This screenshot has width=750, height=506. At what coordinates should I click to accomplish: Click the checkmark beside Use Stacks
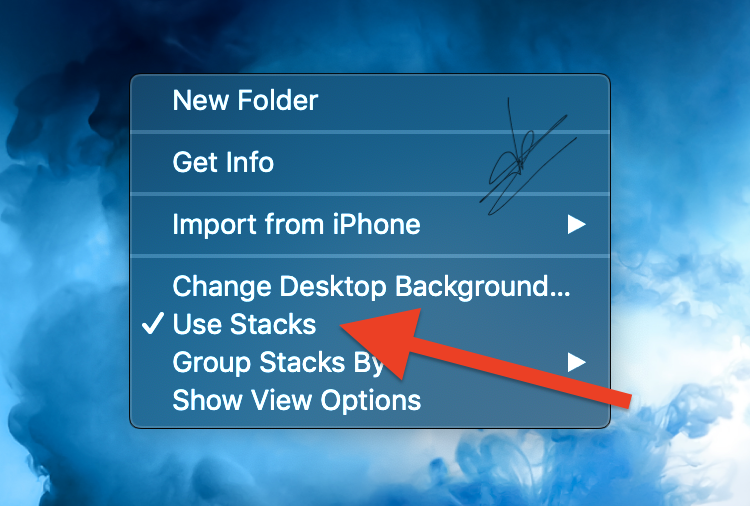pyautogui.click(x=153, y=323)
